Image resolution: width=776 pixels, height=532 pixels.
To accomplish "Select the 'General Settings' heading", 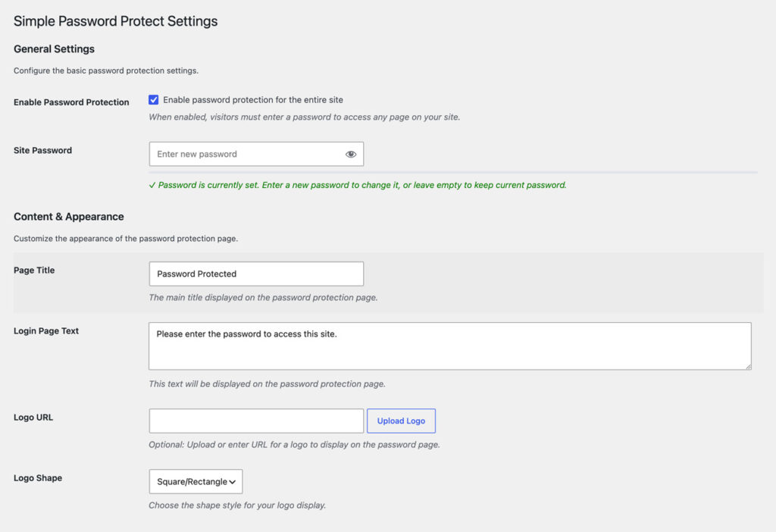I will tap(54, 49).
